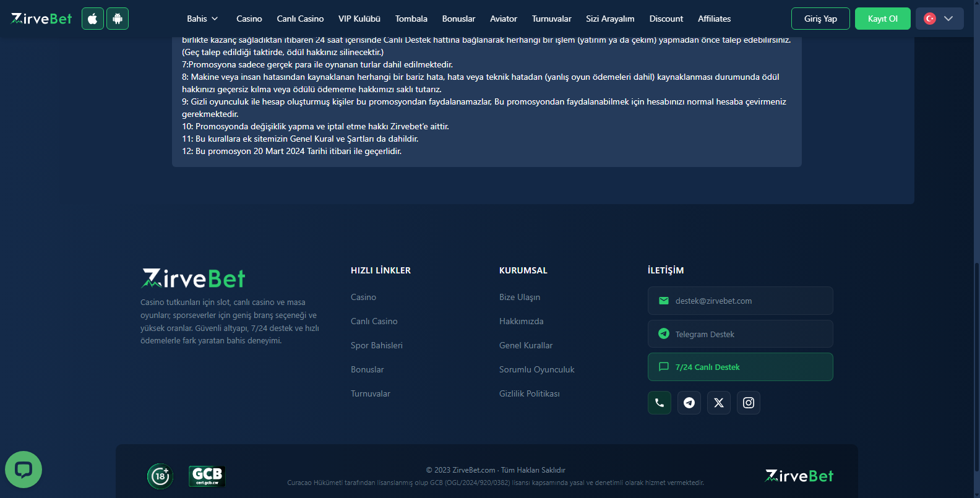Screen dimensions: 980x498
Task: Open Hakkımızda footer link
Action: point(522,321)
